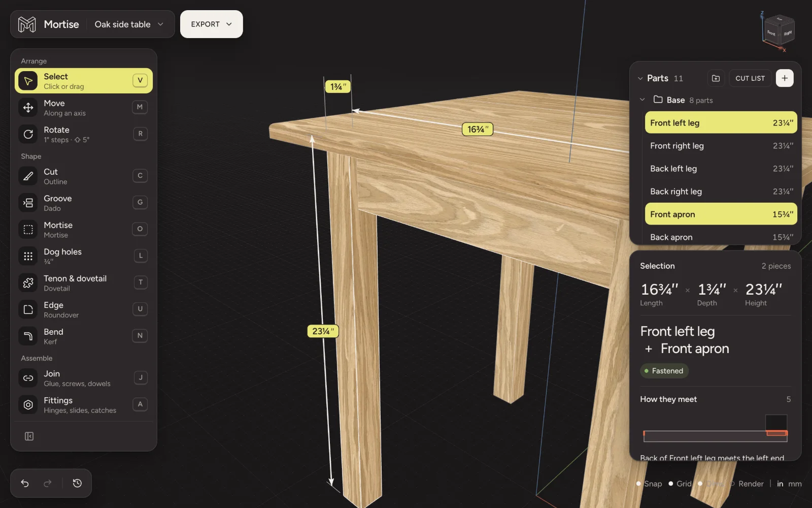Open the Export dropdown menu
This screenshot has width=812, height=508.
(212, 24)
